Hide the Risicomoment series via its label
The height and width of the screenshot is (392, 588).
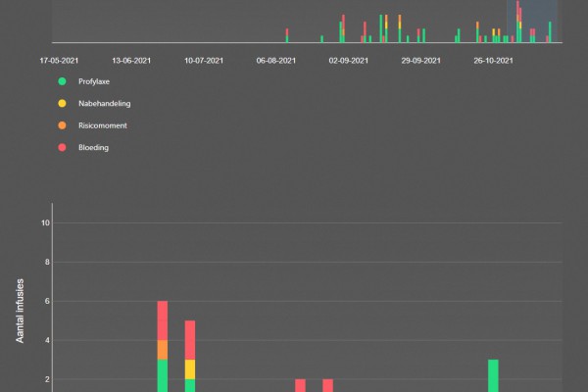click(103, 125)
